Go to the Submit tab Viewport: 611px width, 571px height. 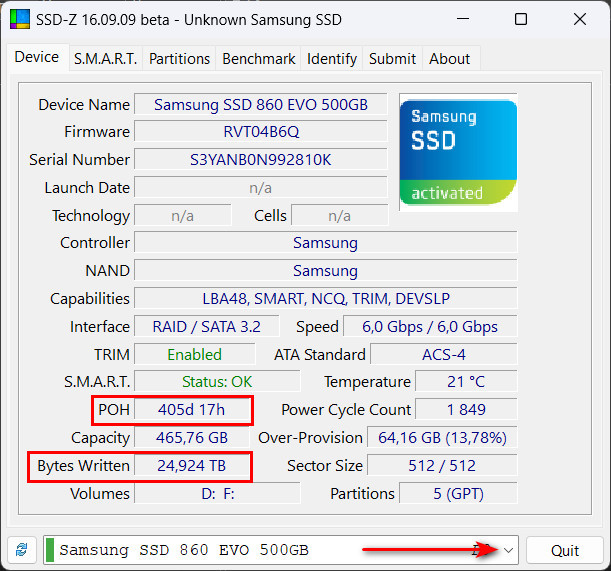392,59
